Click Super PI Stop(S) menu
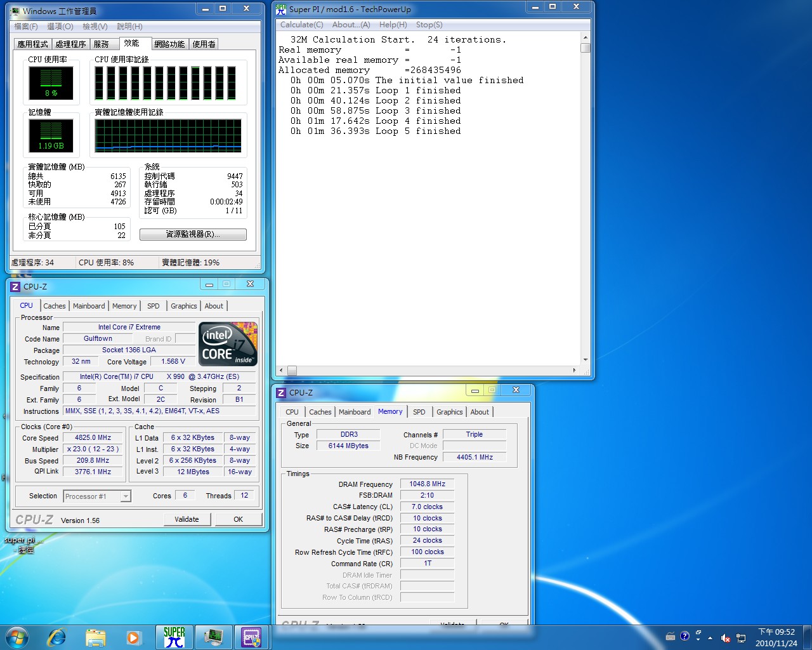The image size is (812, 650). [x=429, y=25]
